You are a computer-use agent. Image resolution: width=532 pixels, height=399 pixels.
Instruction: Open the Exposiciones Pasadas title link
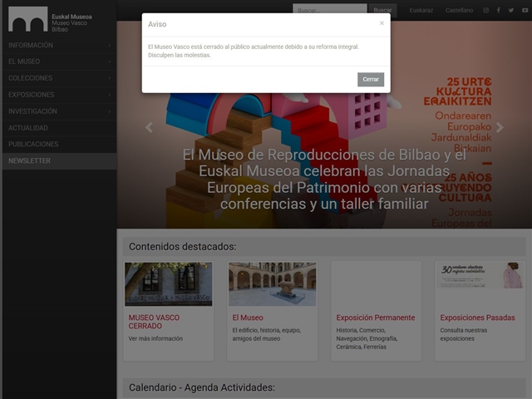click(x=477, y=318)
